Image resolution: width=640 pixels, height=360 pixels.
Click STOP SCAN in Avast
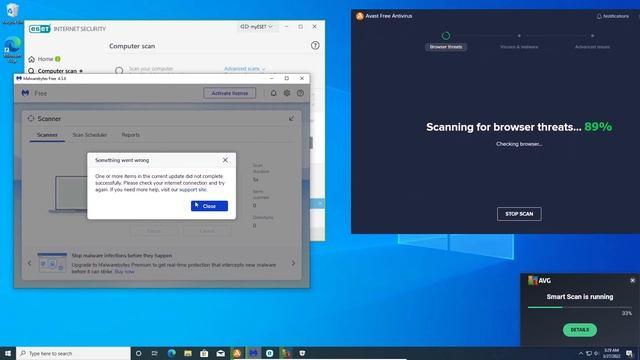pyautogui.click(x=519, y=214)
